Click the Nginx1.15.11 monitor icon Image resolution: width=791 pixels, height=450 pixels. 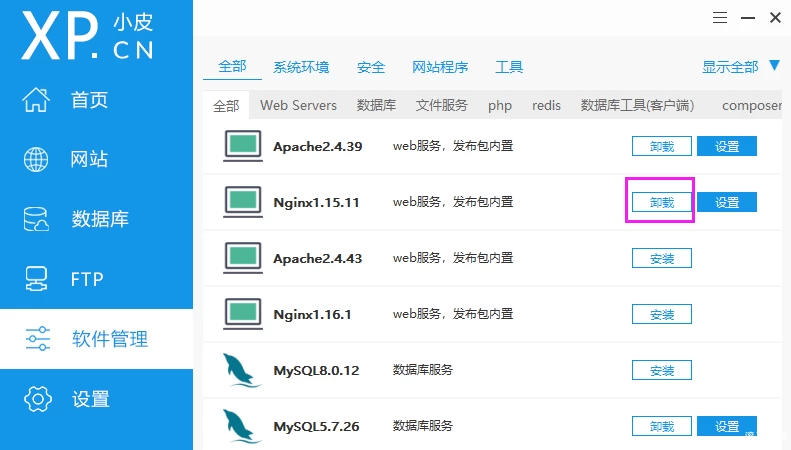click(x=243, y=202)
